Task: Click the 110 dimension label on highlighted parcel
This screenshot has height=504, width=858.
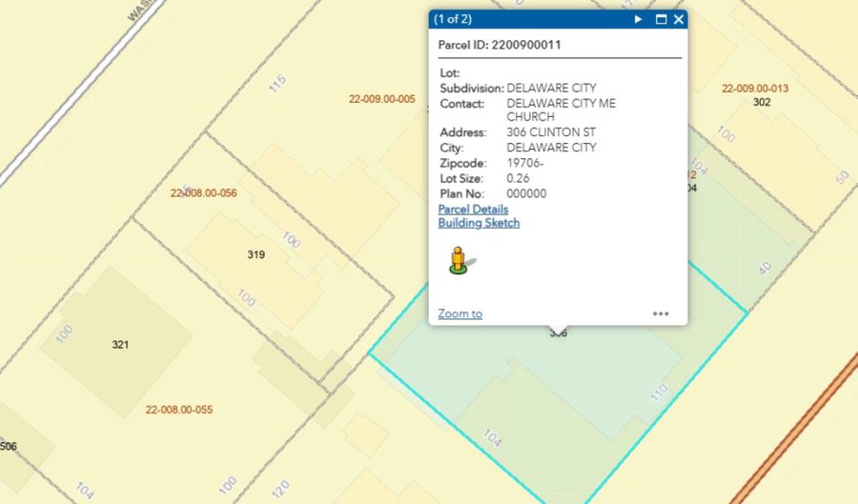Action: click(x=658, y=392)
